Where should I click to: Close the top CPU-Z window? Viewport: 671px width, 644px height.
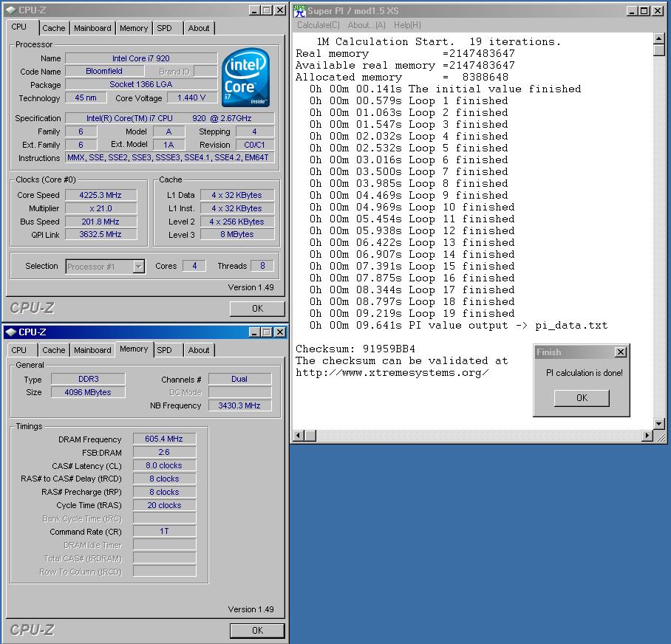(x=279, y=10)
